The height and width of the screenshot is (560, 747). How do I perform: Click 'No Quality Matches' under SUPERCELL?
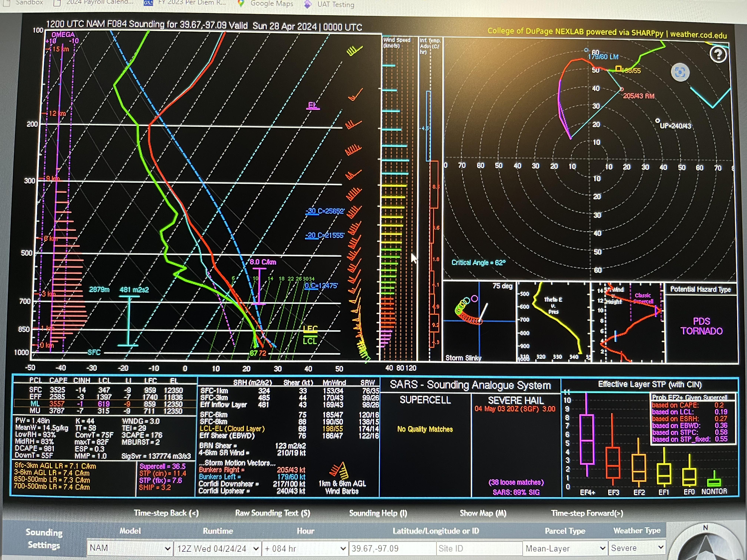point(425,429)
